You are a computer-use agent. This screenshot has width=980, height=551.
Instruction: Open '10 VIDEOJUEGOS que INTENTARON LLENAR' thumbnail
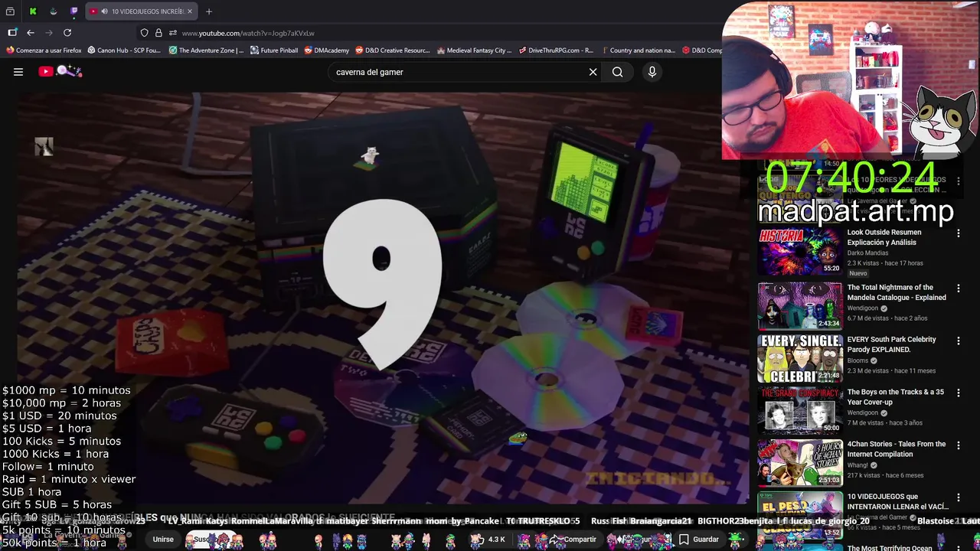(799, 514)
